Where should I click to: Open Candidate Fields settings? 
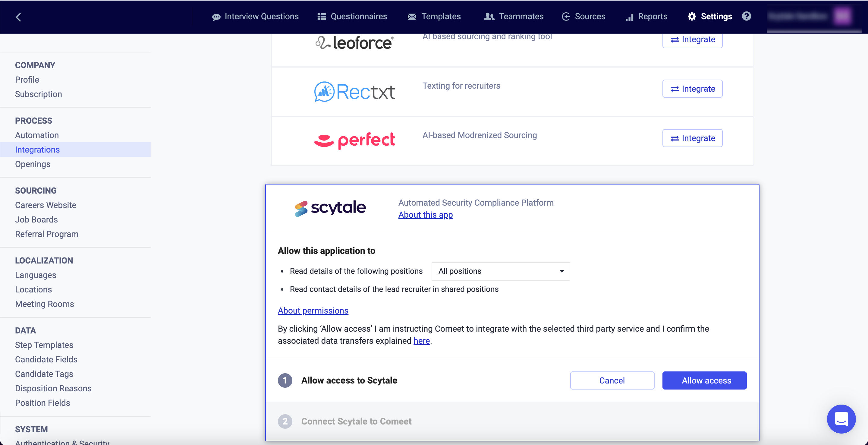pyautogui.click(x=46, y=359)
